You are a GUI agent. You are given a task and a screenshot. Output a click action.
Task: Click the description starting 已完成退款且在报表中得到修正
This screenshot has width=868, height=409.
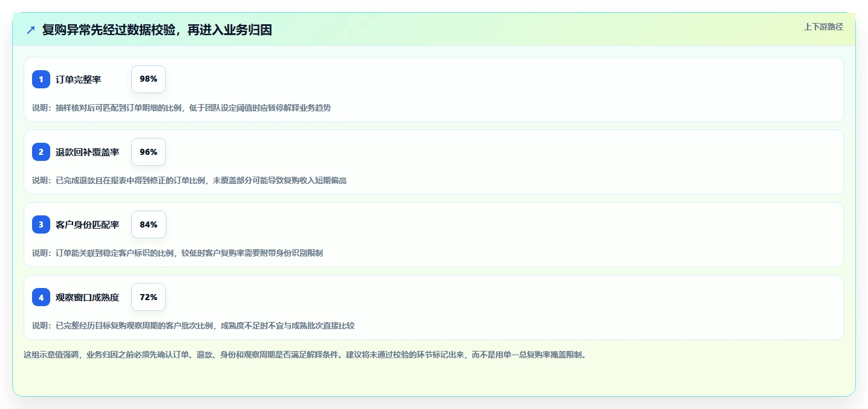click(x=189, y=180)
